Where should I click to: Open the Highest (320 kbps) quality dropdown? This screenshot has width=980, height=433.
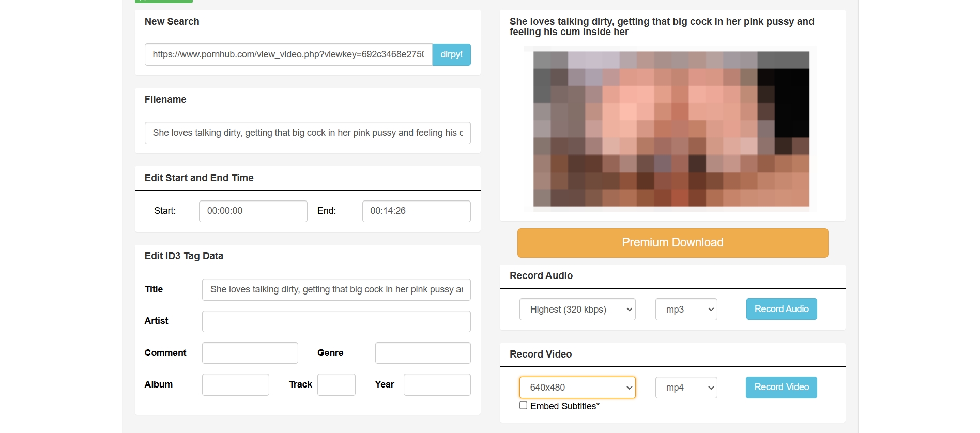[577, 310]
